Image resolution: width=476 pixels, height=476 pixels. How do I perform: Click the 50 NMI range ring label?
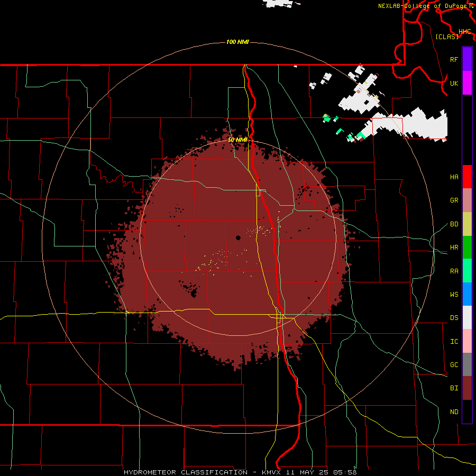coord(237,140)
